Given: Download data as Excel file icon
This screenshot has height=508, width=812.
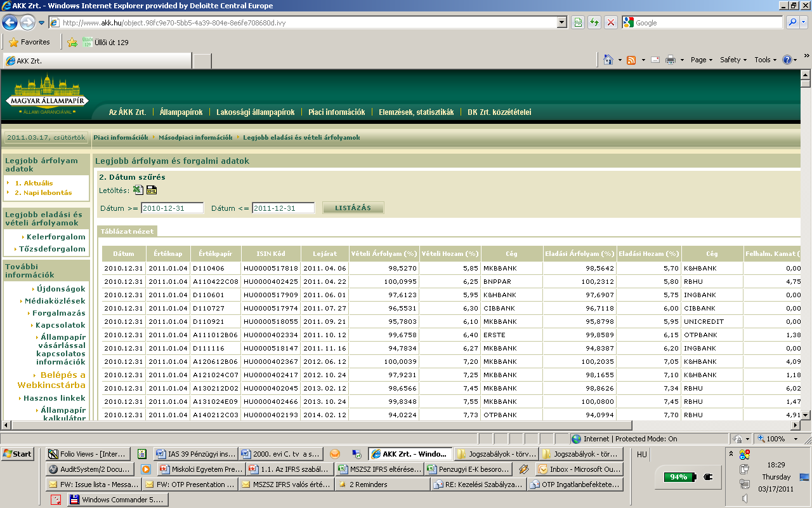Looking at the screenshot, I should 138,190.
